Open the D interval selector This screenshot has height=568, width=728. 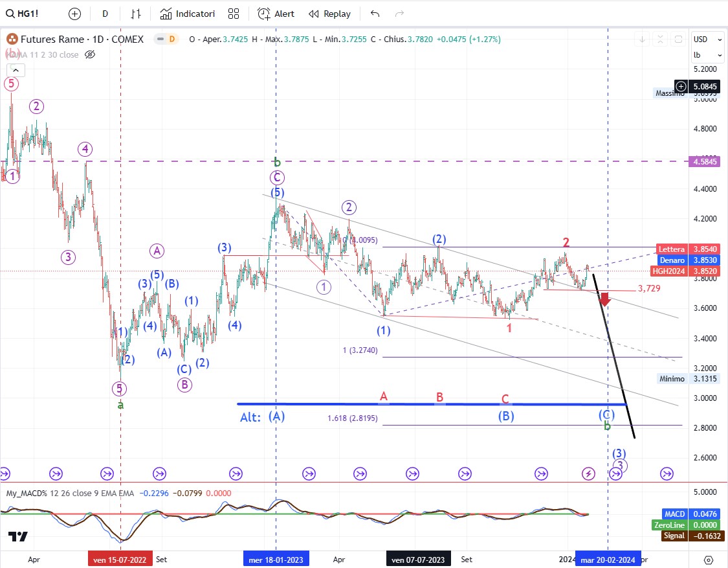tap(105, 14)
